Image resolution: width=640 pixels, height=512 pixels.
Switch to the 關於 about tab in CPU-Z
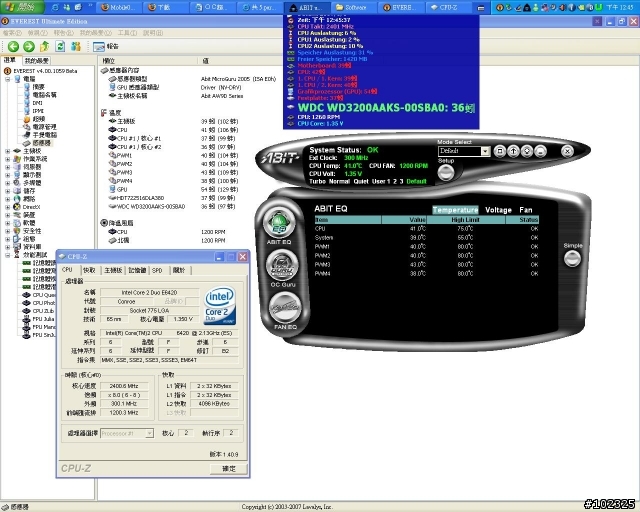179,270
